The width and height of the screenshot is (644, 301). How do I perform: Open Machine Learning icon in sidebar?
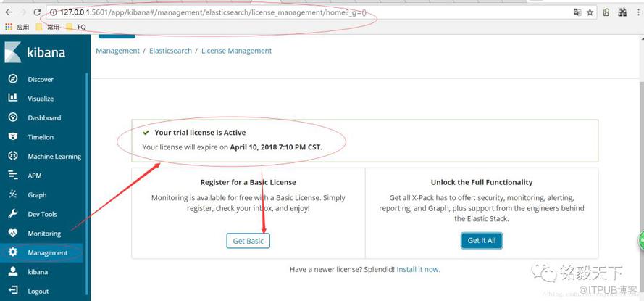[x=13, y=156]
